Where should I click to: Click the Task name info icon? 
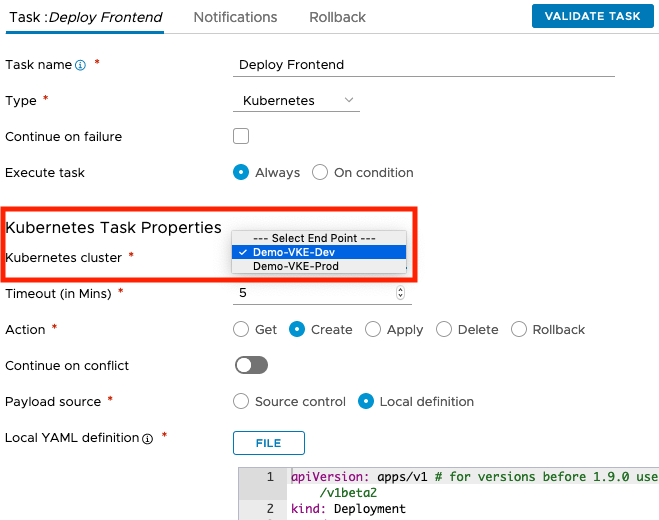tap(80, 65)
